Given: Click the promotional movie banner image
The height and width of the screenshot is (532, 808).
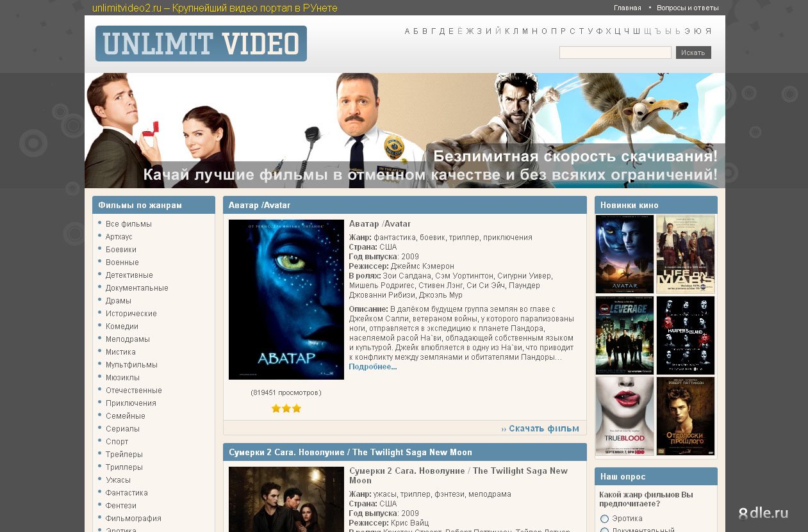Looking at the screenshot, I should pyautogui.click(x=405, y=131).
